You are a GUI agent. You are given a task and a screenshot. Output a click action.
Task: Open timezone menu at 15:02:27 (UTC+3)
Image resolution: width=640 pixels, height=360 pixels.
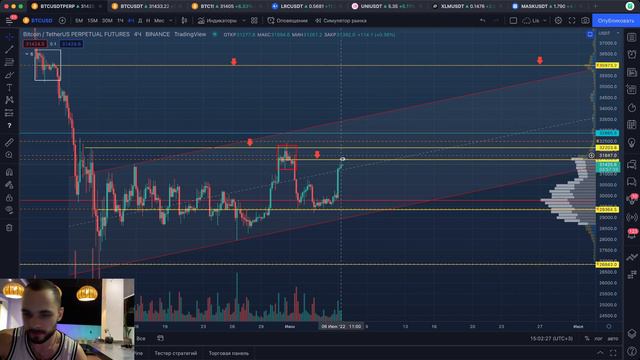point(551,338)
